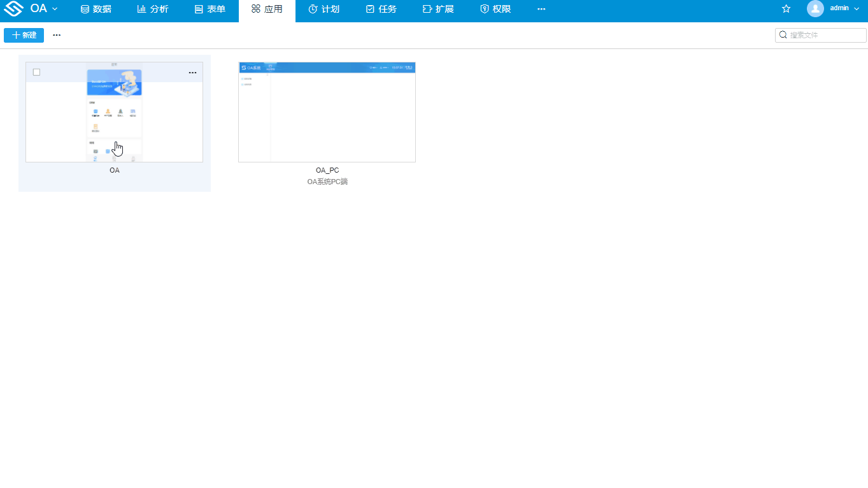Open the 权限 tab
This screenshot has width=868, height=488.
click(x=495, y=9)
